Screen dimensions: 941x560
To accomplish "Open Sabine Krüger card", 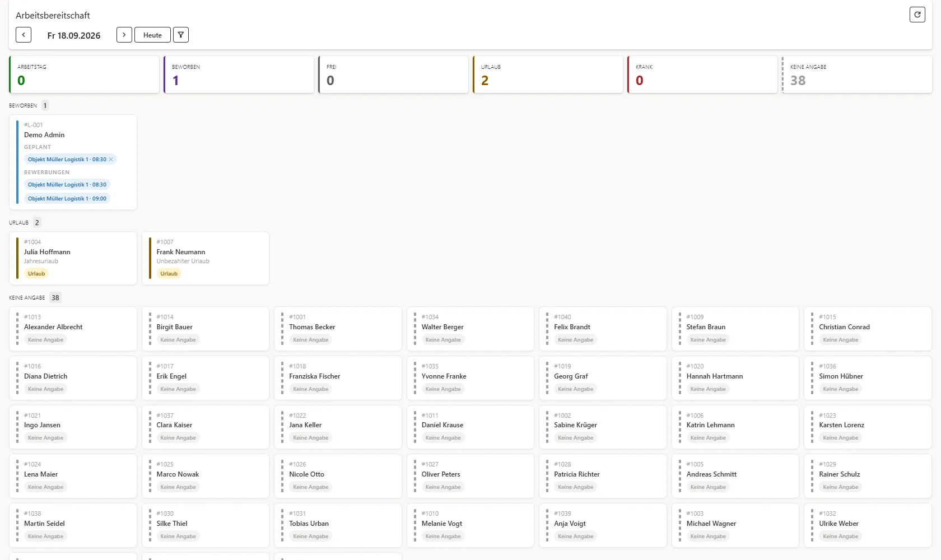I will [x=603, y=427].
